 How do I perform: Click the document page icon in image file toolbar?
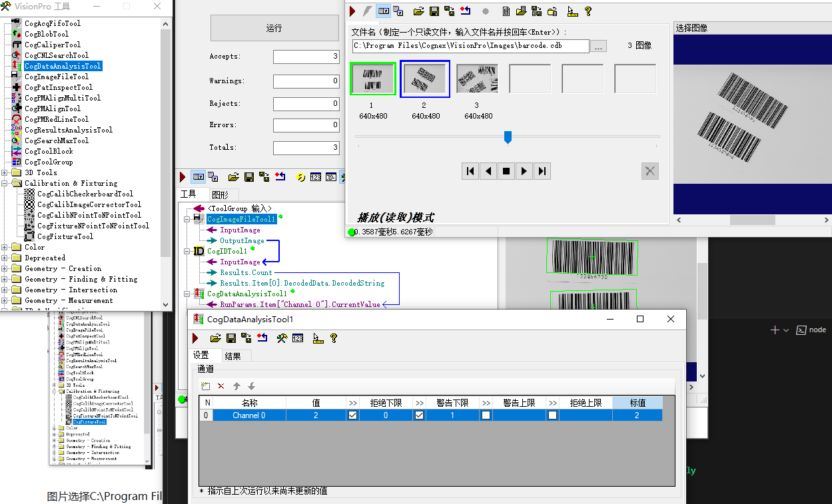pos(506,11)
